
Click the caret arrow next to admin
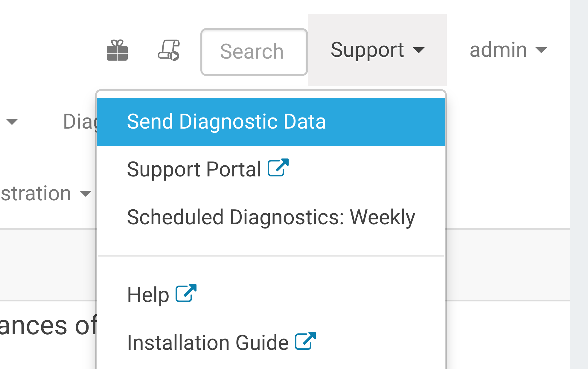[541, 50]
